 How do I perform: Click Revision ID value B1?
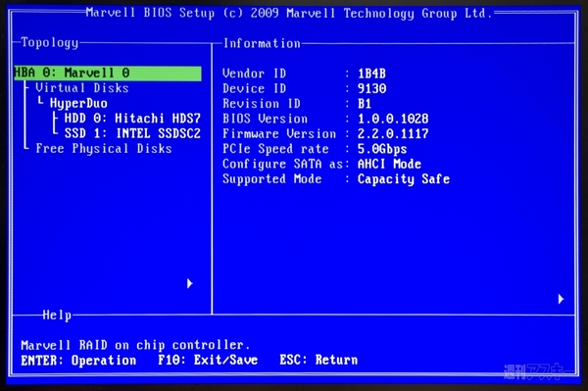[x=365, y=104]
